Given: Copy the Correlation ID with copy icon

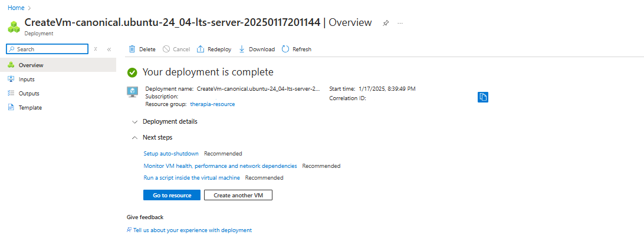Looking at the screenshot, I should [483, 97].
